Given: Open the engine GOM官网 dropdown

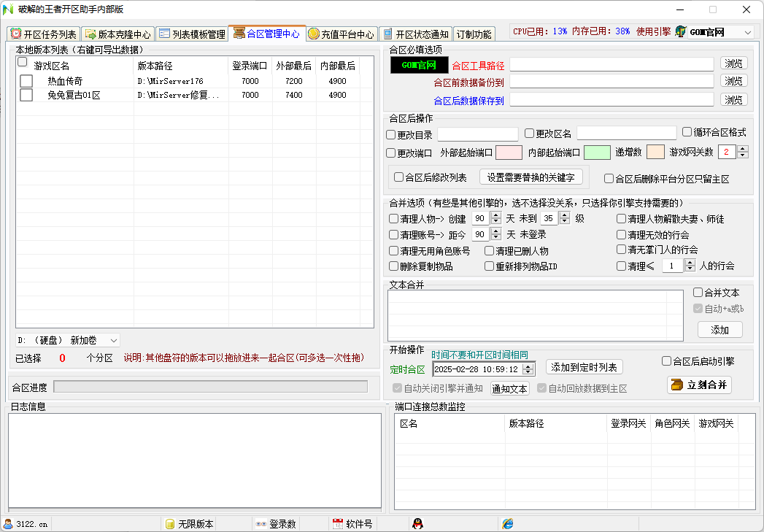Looking at the screenshot, I should pyautogui.click(x=748, y=32).
